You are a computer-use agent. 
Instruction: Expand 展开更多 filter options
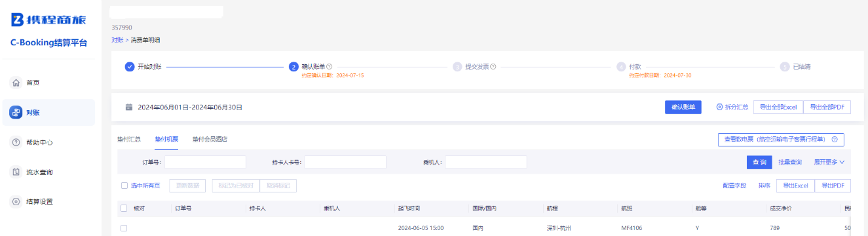click(829, 162)
